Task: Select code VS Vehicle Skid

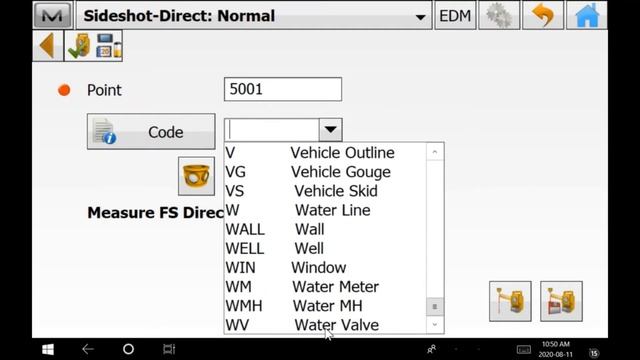Action: pyautogui.click(x=325, y=191)
